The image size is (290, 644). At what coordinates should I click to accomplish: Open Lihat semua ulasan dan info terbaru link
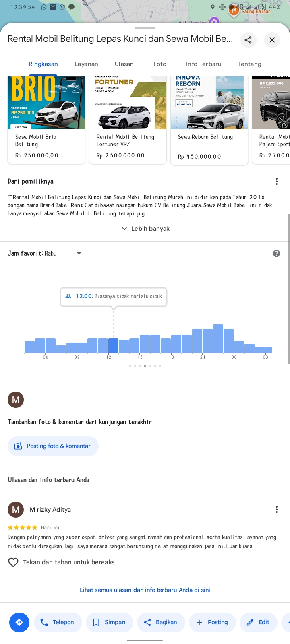pos(145,590)
